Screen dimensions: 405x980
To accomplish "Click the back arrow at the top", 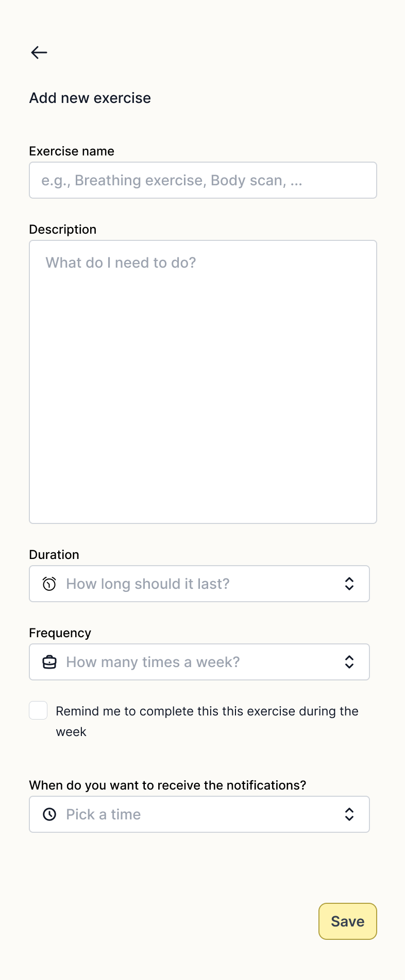I will [39, 52].
